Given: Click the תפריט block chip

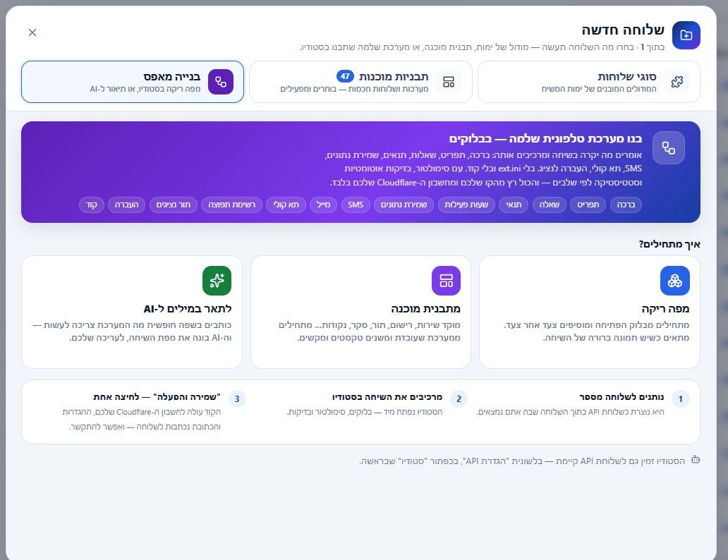Looking at the screenshot, I should tap(588, 205).
